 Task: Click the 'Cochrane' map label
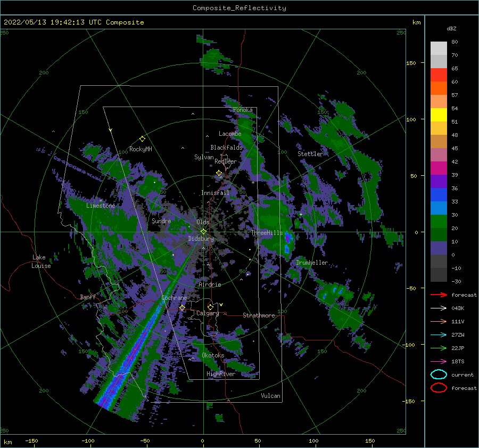(174, 298)
